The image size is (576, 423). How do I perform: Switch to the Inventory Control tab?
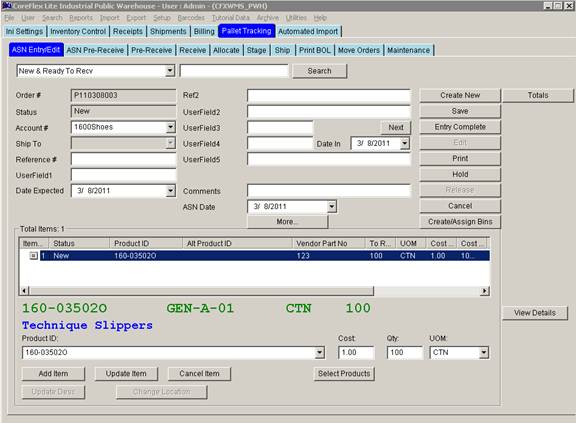(x=78, y=32)
